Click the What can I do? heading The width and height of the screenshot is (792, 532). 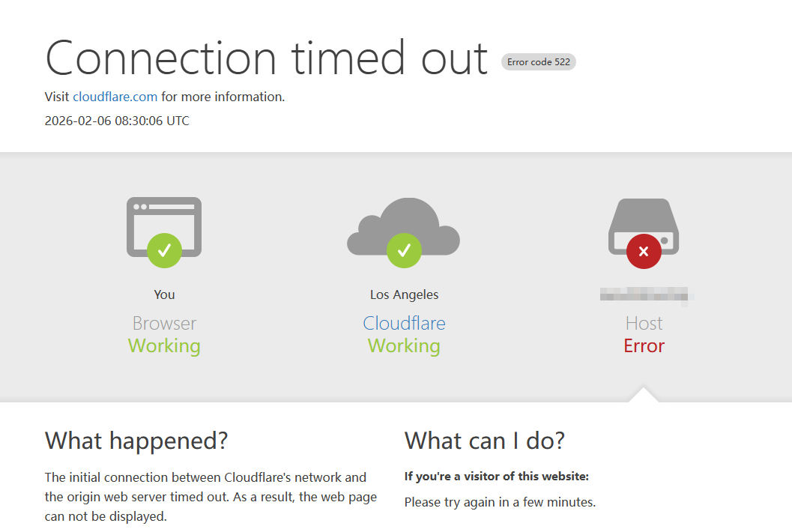(x=484, y=441)
